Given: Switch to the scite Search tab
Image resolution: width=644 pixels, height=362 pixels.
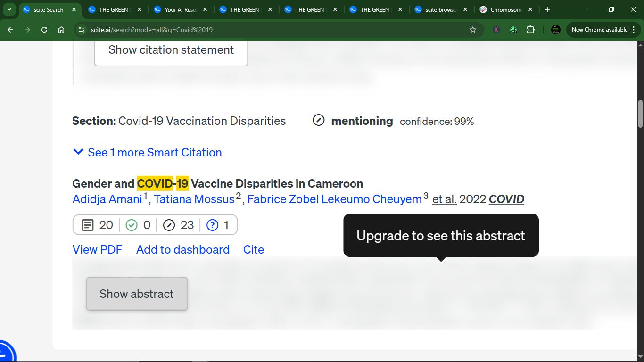Looking at the screenshot, I should (x=49, y=9).
